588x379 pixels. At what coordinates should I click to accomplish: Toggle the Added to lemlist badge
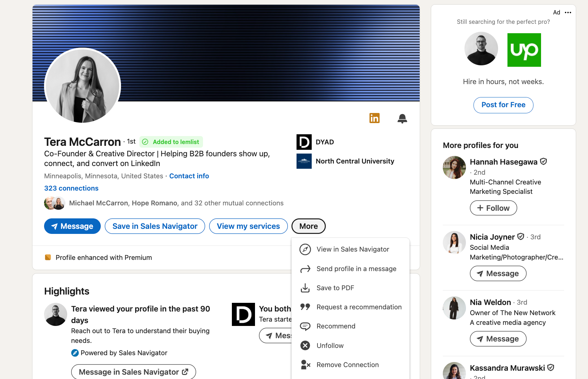(171, 142)
